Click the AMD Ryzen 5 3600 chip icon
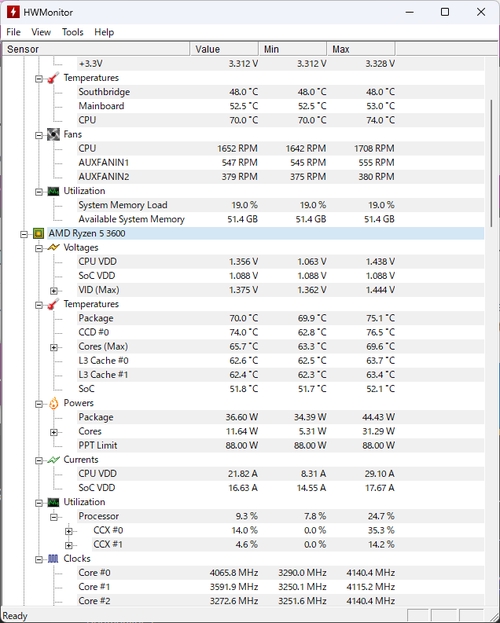This screenshot has width=500, height=623. [x=38, y=234]
